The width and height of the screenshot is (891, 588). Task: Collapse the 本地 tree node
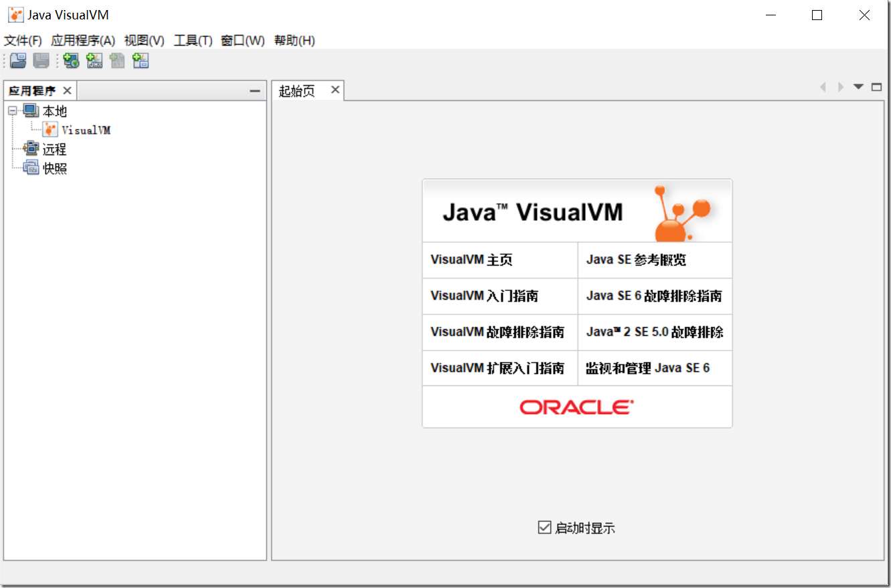13,110
